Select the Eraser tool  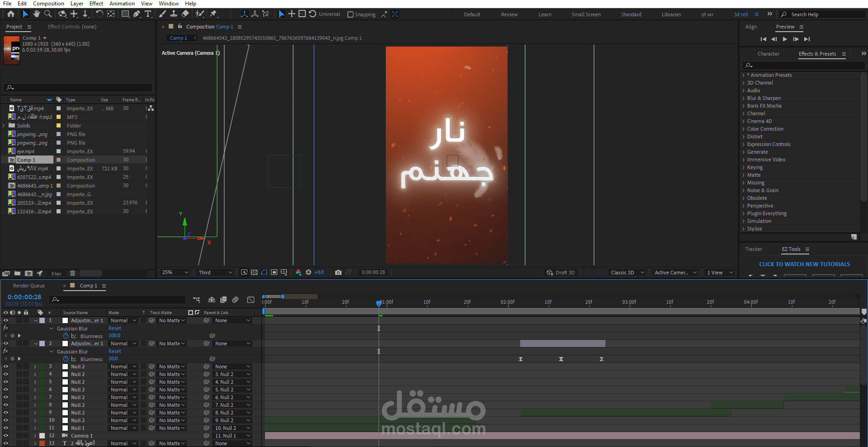tap(185, 14)
